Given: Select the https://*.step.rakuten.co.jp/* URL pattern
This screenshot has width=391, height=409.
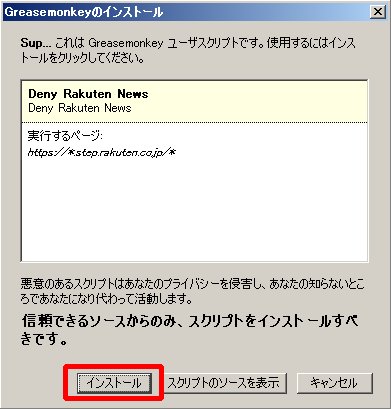Looking at the screenshot, I should point(102,153).
